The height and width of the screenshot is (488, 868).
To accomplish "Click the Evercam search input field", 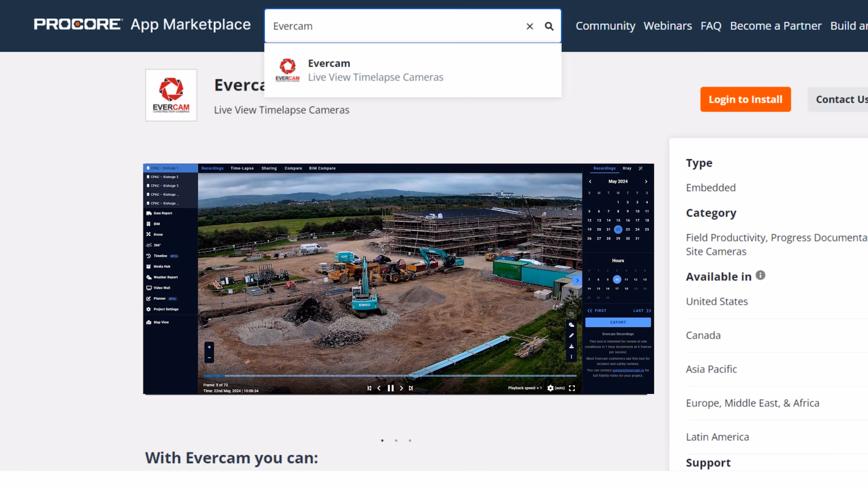I will [394, 26].
